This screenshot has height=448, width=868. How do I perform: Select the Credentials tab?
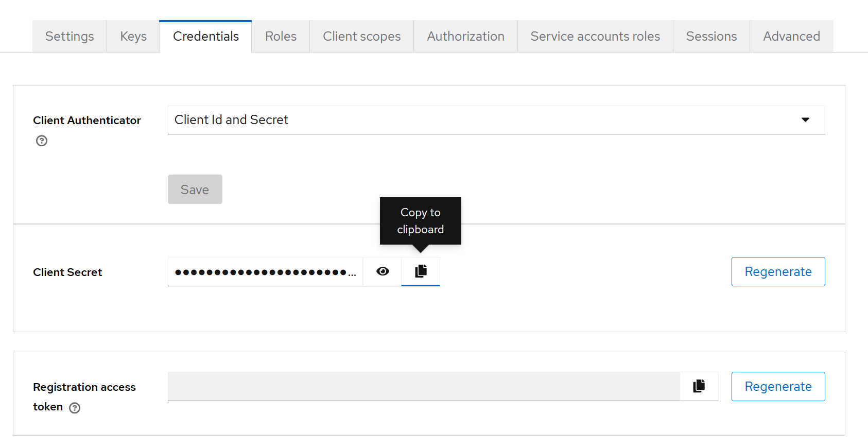pyautogui.click(x=205, y=37)
